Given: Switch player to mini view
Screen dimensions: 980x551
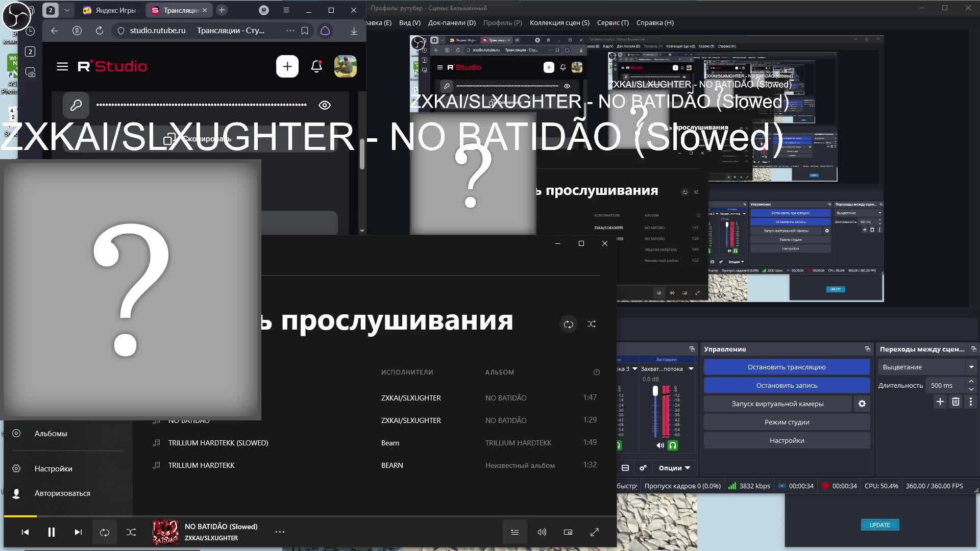Looking at the screenshot, I should pyautogui.click(x=568, y=532).
